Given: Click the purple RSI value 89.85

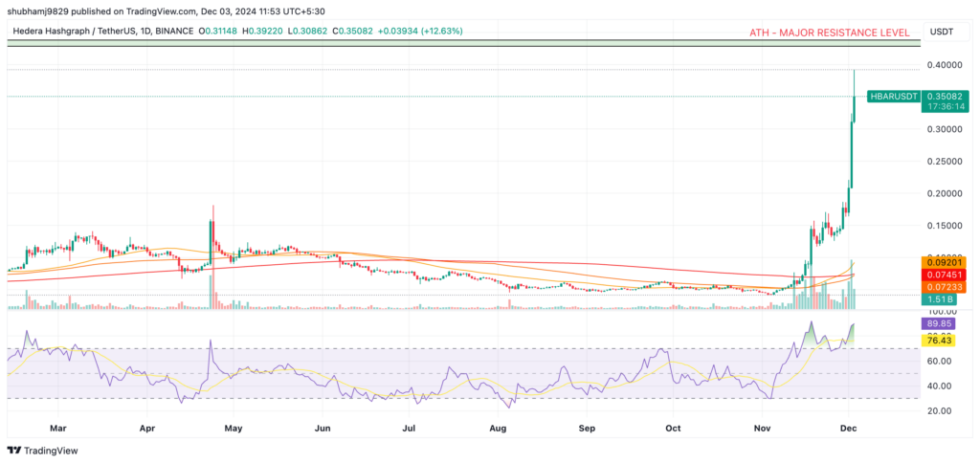Looking at the screenshot, I should tap(939, 324).
